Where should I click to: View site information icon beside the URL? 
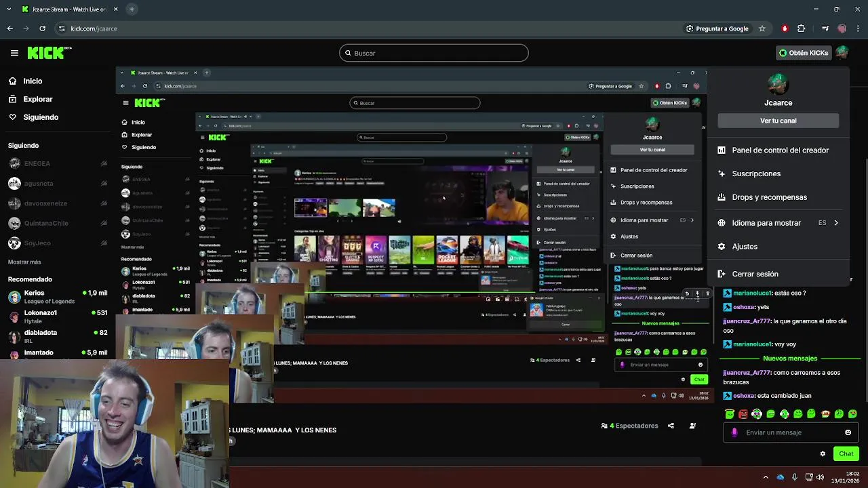tap(62, 28)
